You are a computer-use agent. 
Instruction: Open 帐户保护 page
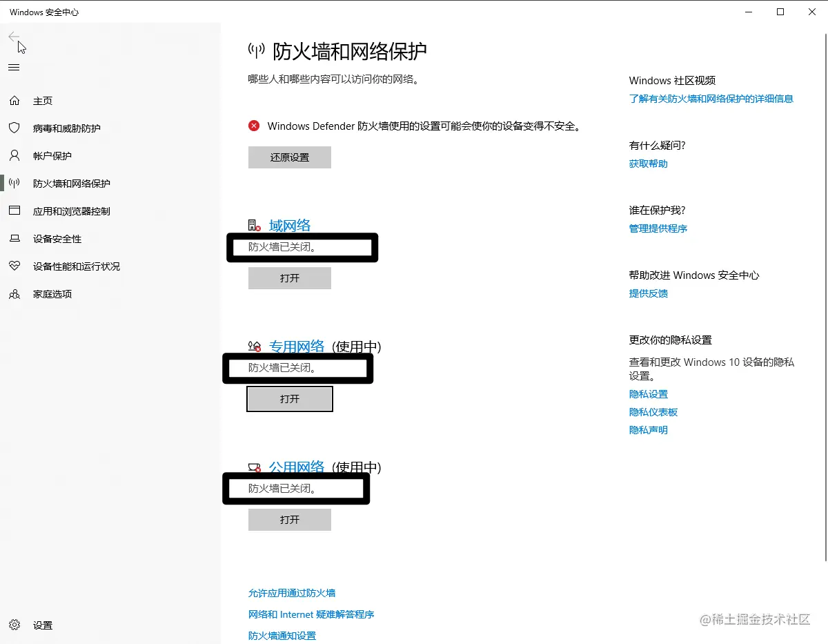tap(52, 156)
